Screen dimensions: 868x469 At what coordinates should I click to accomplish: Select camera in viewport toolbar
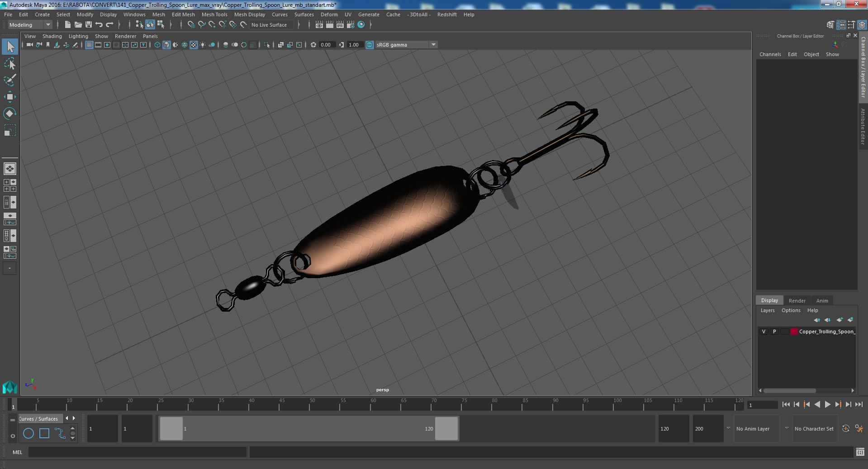click(29, 45)
